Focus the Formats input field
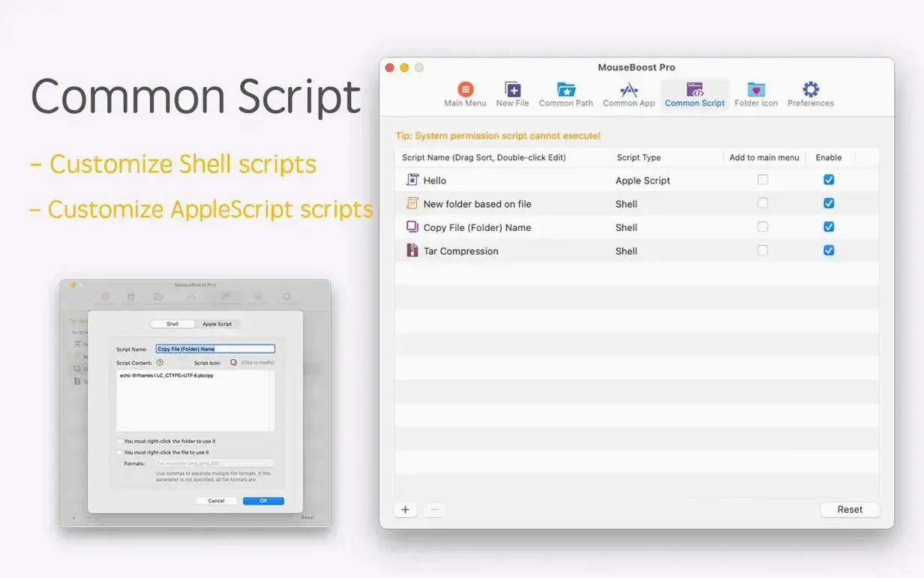The image size is (924, 578). 214,463
